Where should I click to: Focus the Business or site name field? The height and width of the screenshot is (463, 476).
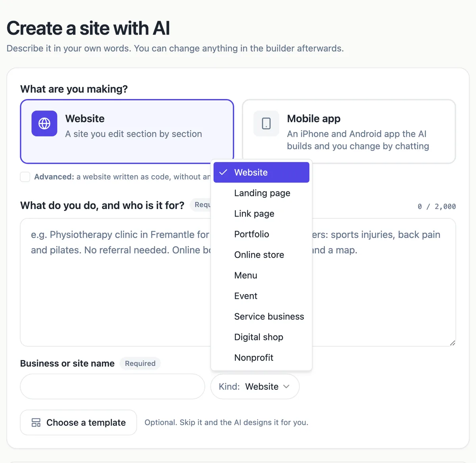(113, 386)
